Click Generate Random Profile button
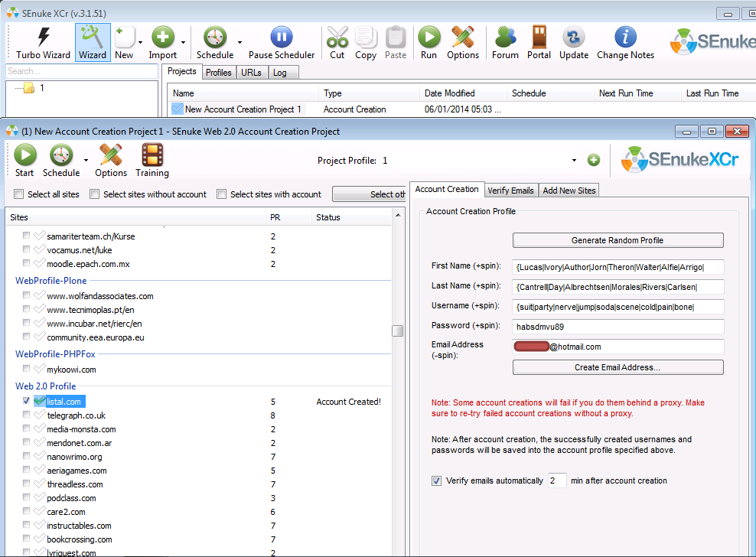 pyautogui.click(x=618, y=240)
